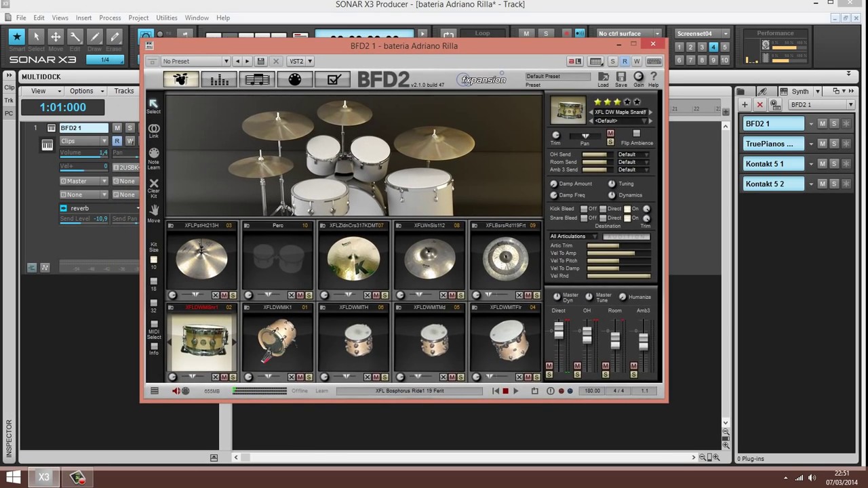Select the Move tool in SONAR toolbar

tap(56, 37)
